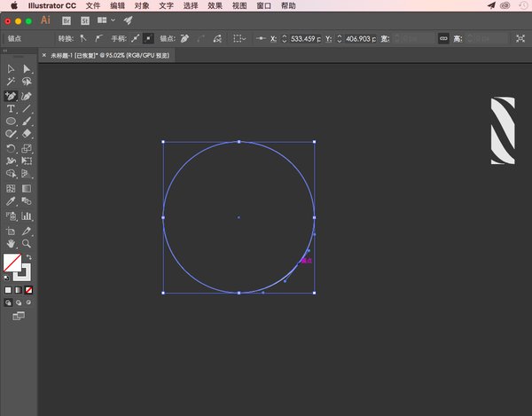532x416 pixels.
Task: Open Adobe Bridge via Br icon
Action: (x=67, y=20)
